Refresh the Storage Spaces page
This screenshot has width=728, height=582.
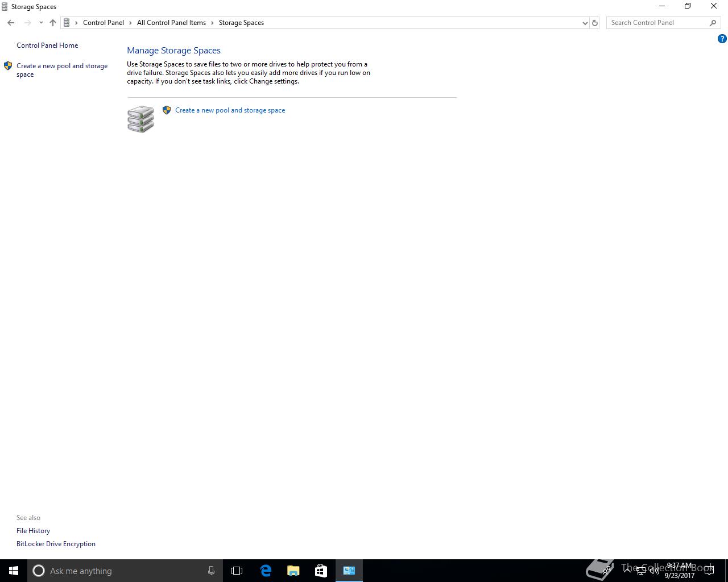pyautogui.click(x=595, y=23)
